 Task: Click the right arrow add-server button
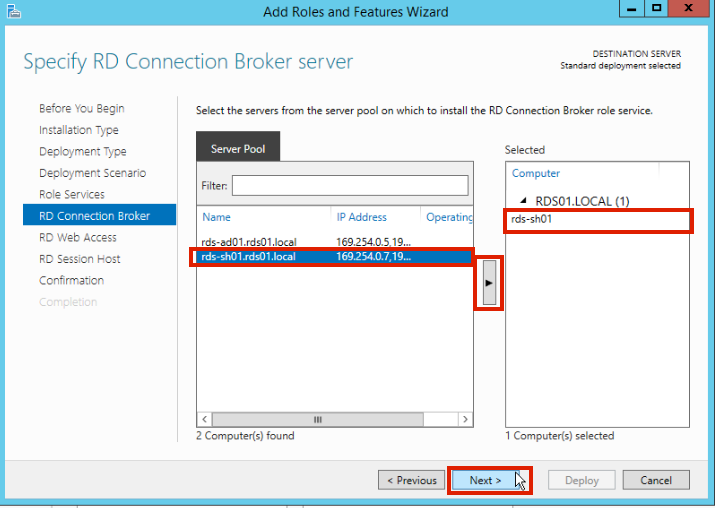pyautogui.click(x=489, y=283)
